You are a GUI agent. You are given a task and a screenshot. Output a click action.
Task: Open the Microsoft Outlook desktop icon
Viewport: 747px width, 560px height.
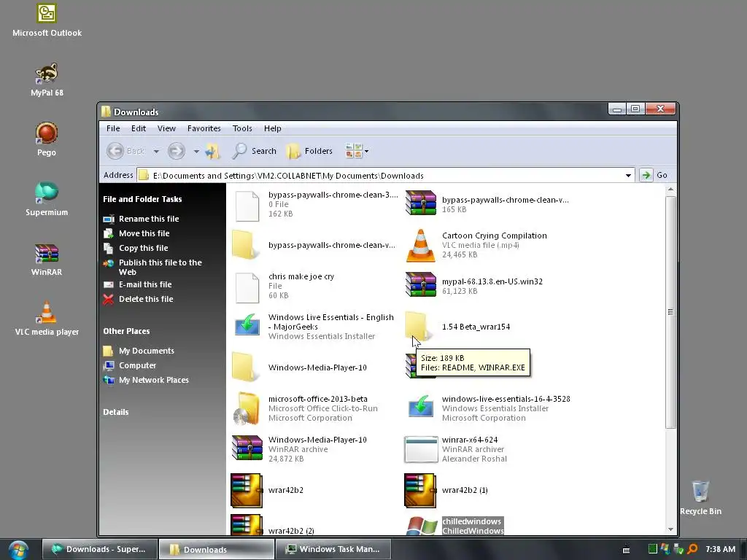click(x=47, y=20)
